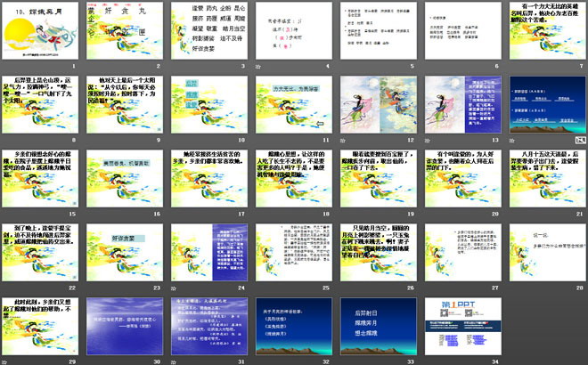Select slide 10 thumbnail with three labels
This screenshot has width=588, height=365.
tap(209, 104)
